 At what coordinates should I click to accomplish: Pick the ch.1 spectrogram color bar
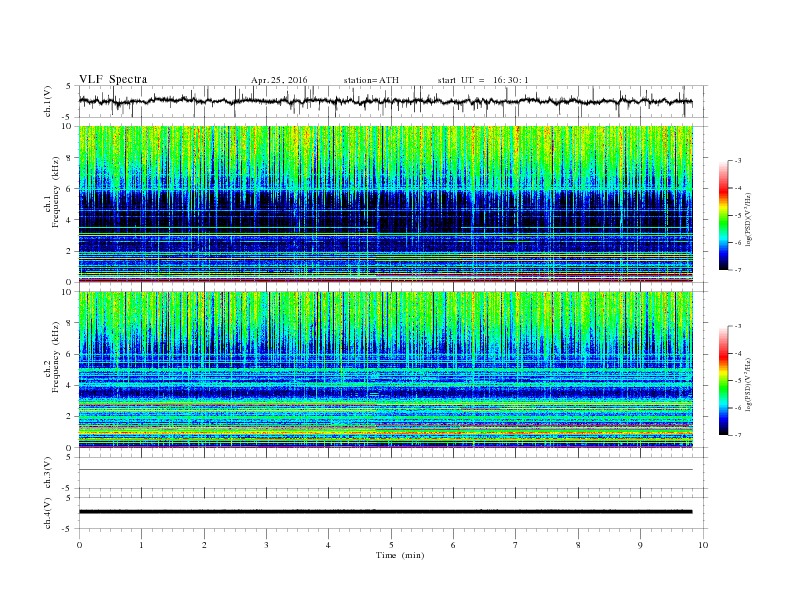(x=723, y=215)
